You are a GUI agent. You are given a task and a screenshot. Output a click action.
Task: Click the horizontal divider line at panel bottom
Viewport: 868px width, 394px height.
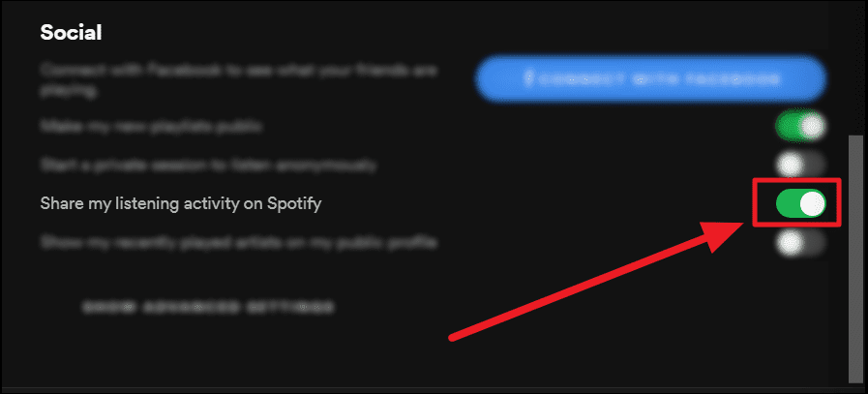click(x=424, y=387)
